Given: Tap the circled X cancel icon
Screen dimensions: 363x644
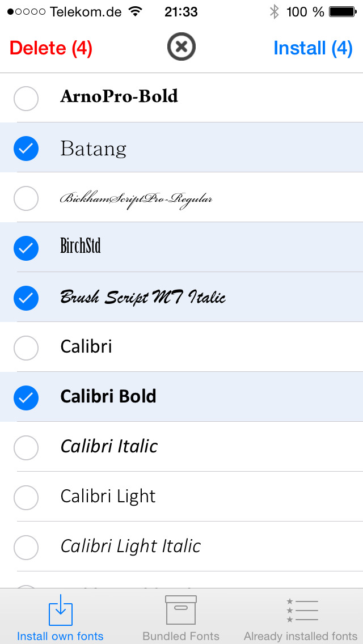Looking at the screenshot, I should tap(181, 47).
